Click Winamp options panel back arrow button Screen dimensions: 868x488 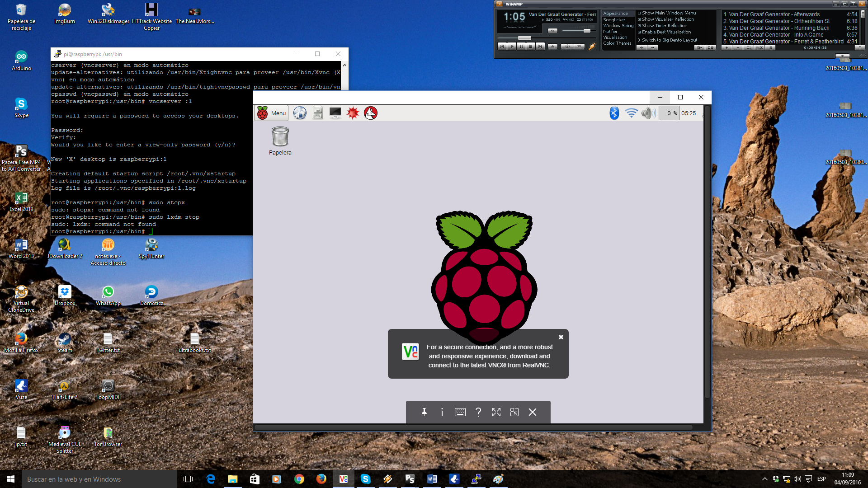[x=642, y=47]
